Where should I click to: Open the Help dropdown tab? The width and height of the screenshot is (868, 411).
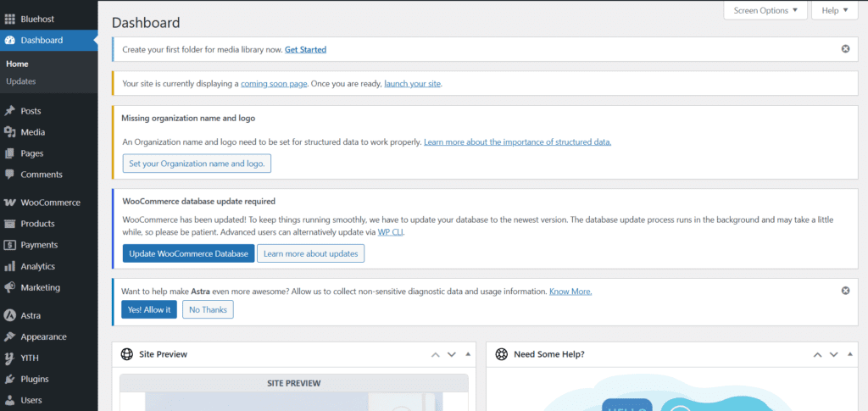835,10
